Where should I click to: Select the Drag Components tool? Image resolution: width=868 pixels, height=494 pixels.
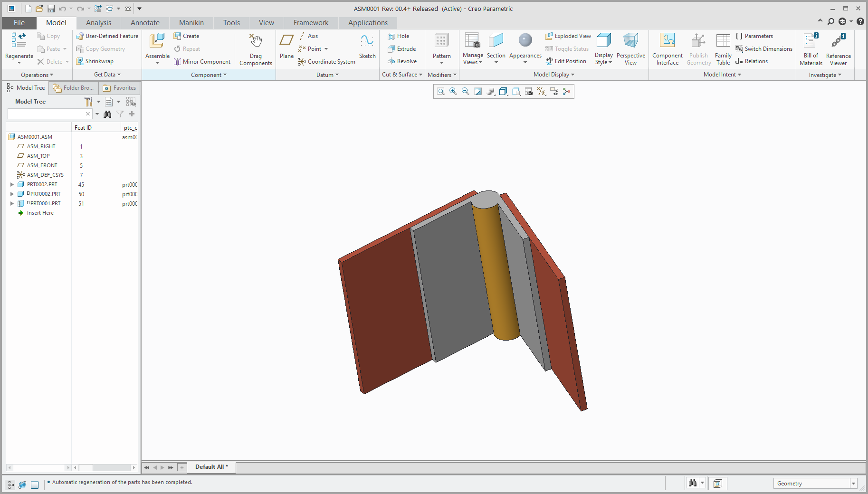click(x=256, y=49)
